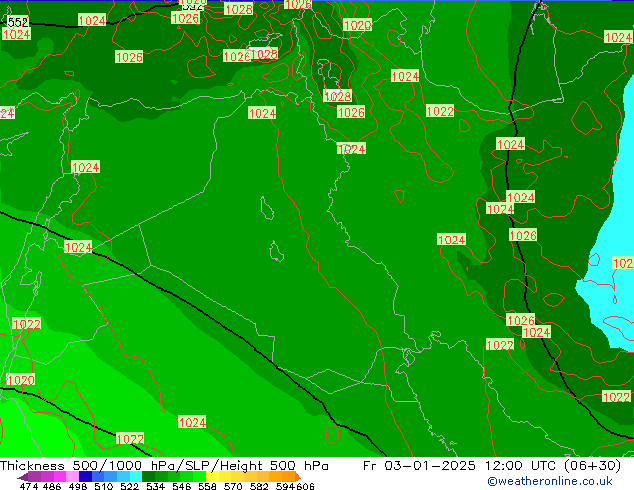Screen dimensions: 634x490
Task: Click the 1028 label with white background above 1026
Action: (x=338, y=96)
